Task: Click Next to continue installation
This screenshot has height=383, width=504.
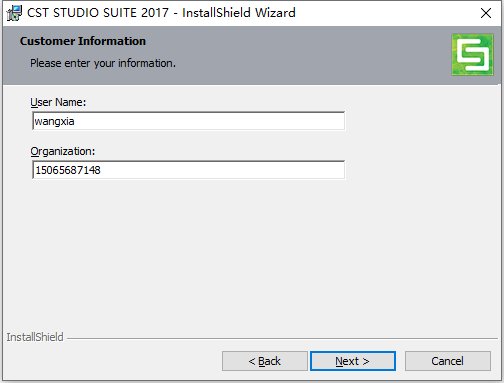Action: click(x=353, y=361)
